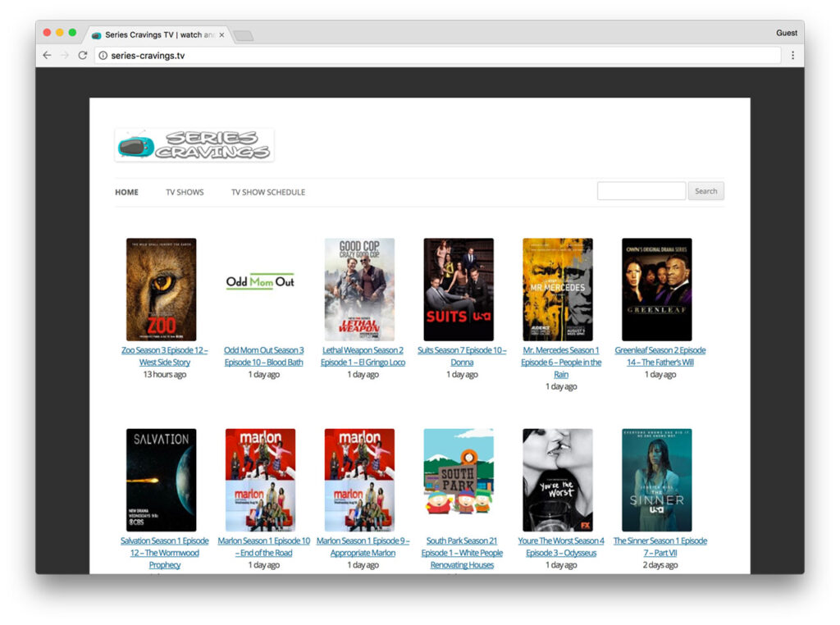The image size is (840, 625).
Task: Open the Mr. Mercedes poster thumbnail
Action: [558, 290]
